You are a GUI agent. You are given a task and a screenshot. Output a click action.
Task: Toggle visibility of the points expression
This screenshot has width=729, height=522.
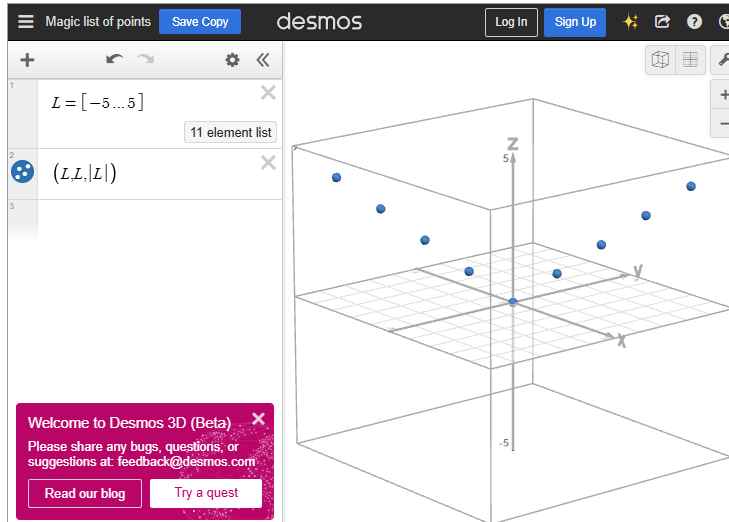(22, 172)
